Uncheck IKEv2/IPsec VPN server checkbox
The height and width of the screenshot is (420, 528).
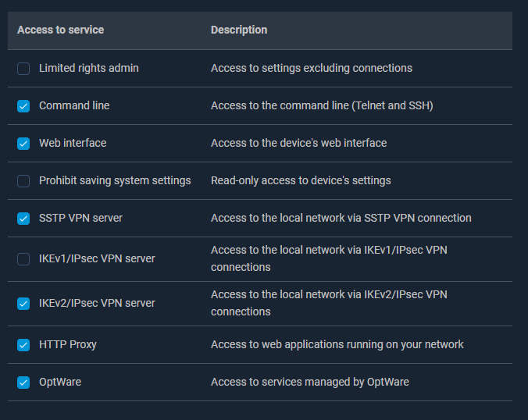[x=23, y=304]
